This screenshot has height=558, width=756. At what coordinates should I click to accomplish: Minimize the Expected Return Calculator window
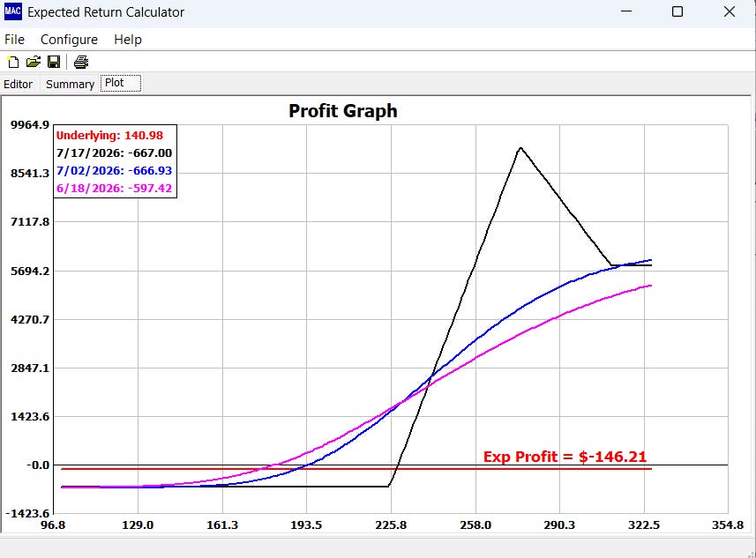pyautogui.click(x=626, y=11)
